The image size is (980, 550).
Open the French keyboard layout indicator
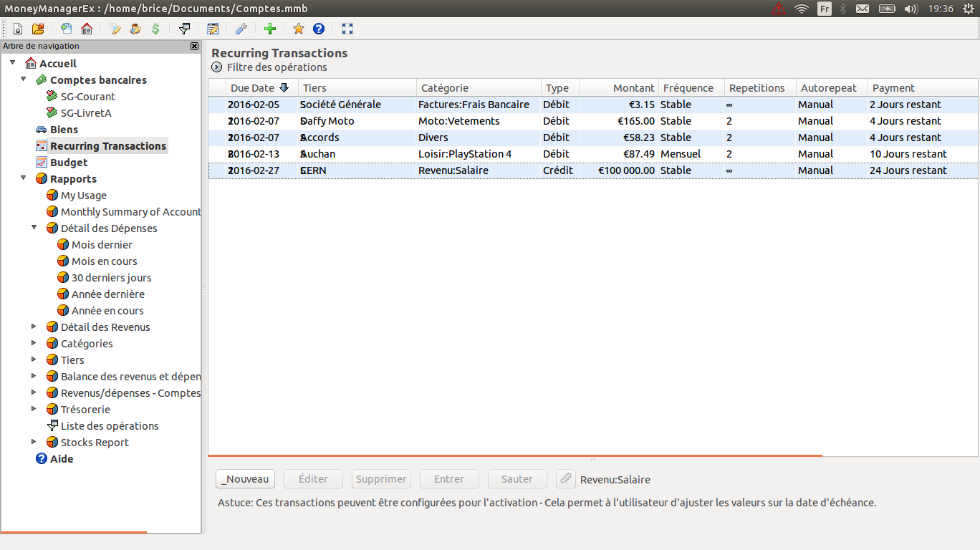click(x=825, y=9)
